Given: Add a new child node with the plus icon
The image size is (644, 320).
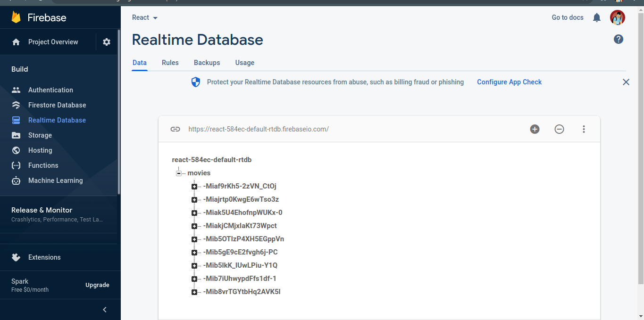Looking at the screenshot, I should click(535, 129).
